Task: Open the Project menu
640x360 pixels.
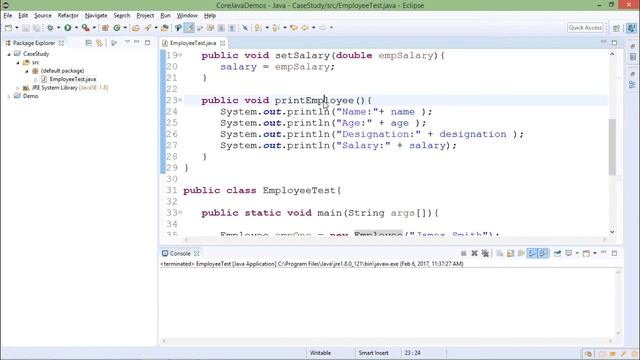Action: (x=145, y=16)
